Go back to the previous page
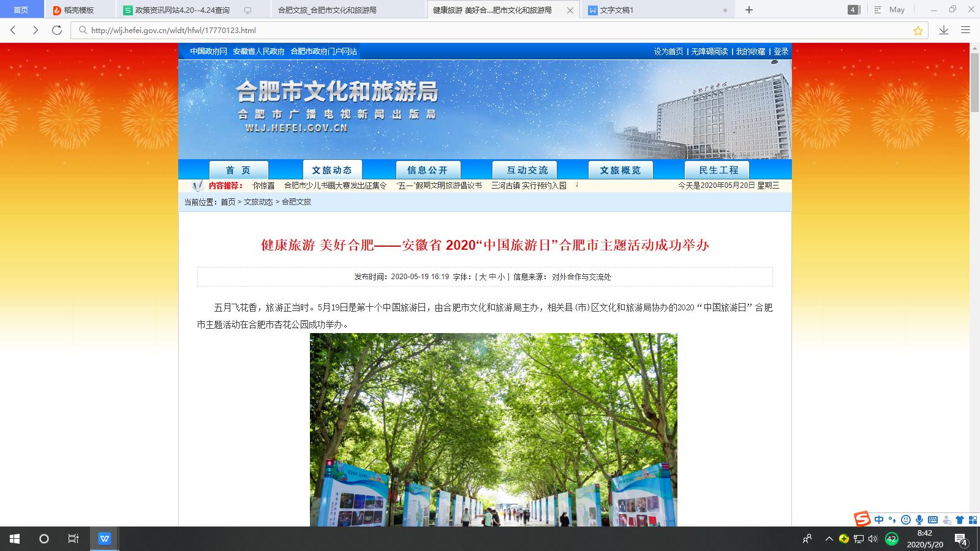This screenshot has width=980, height=551. pyautogui.click(x=13, y=30)
